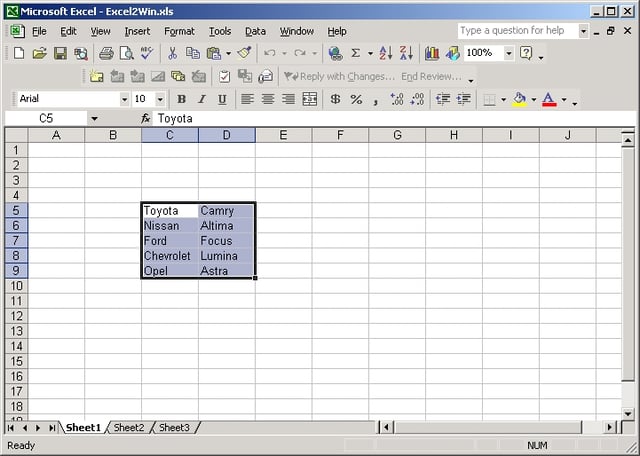Open the Fill Color dropdown arrow
This screenshot has width=640, height=456.
click(533, 99)
